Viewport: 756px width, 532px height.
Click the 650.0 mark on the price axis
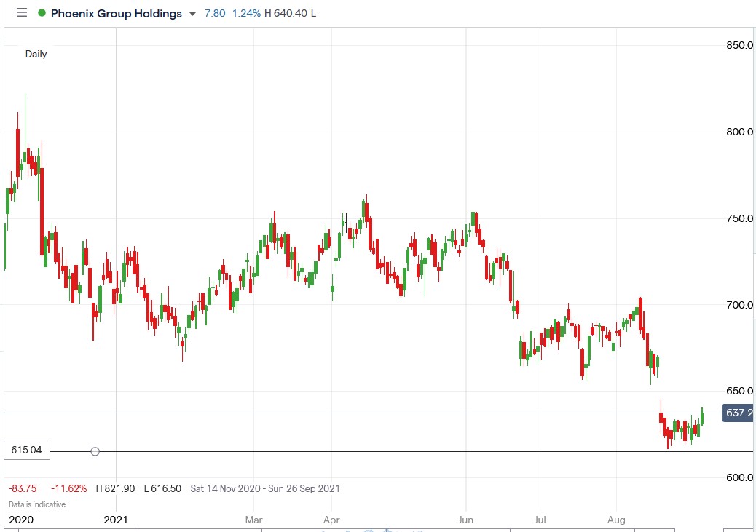[741, 391]
